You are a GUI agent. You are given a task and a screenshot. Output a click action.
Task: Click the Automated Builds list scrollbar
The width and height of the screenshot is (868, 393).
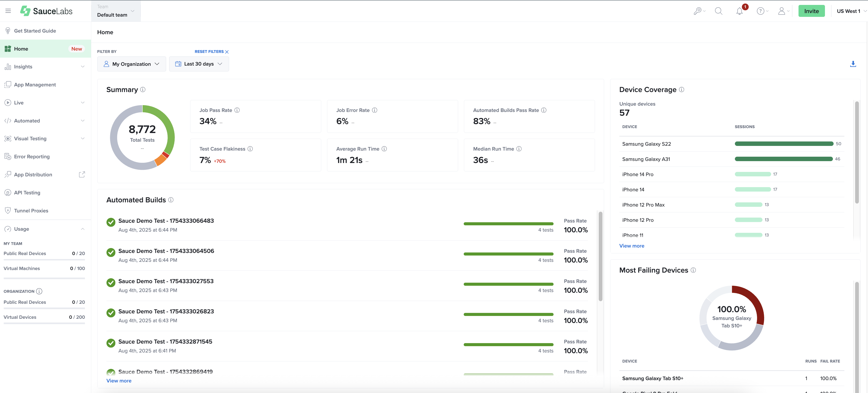[600, 256]
